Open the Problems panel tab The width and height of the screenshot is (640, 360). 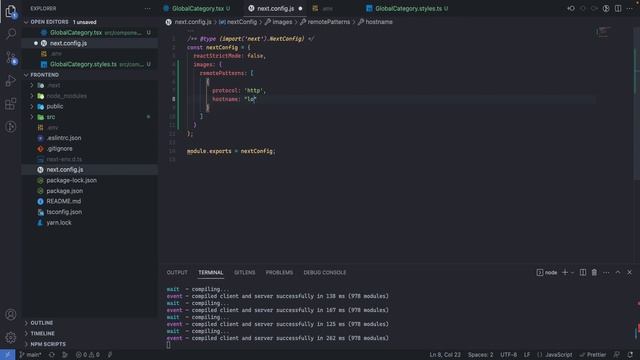(279, 272)
